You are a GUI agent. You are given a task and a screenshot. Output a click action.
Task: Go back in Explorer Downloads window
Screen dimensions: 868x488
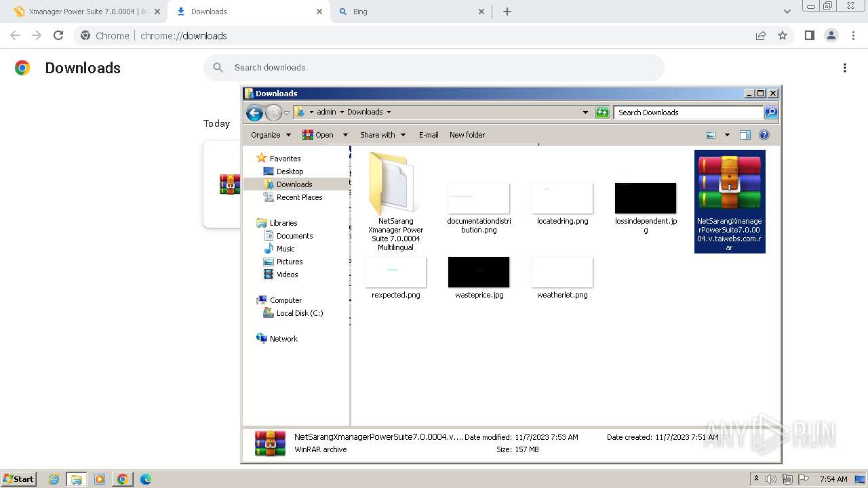pyautogui.click(x=254, y=113)
